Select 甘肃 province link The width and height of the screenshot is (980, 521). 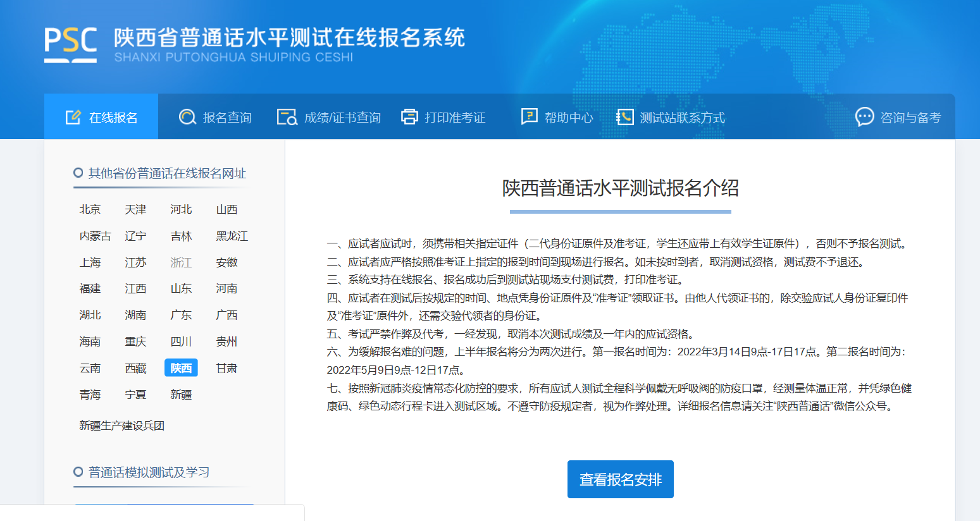[x=226, y=368]
